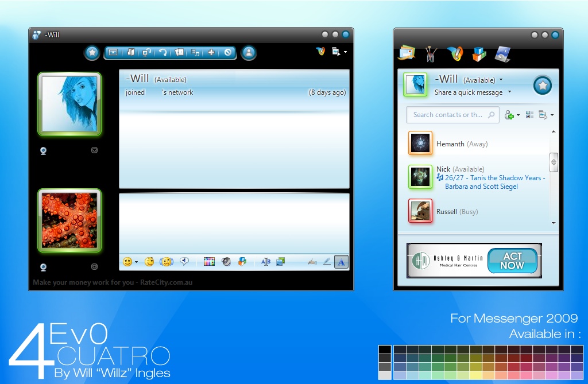
Task: Click the plus invite icon in chat toolbar
Action: pos(211,52)
